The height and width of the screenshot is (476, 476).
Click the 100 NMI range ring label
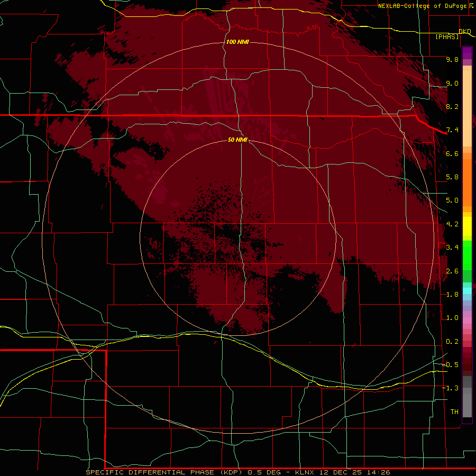pos(237,42)
